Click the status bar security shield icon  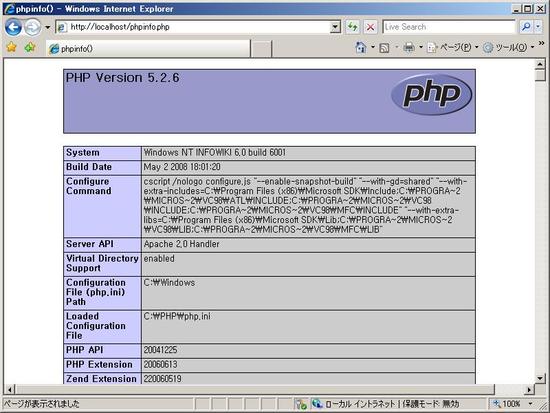click(301, 404)
